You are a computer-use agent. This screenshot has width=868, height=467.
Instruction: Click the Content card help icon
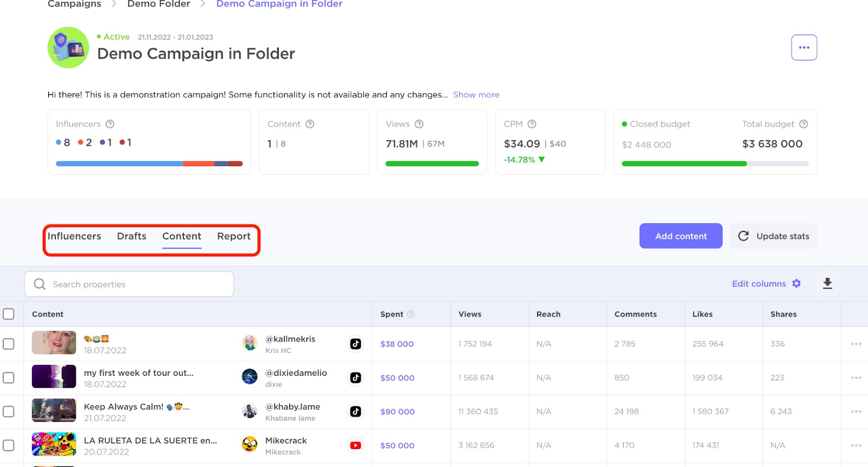pyautogui.click(x=310, y=124)
